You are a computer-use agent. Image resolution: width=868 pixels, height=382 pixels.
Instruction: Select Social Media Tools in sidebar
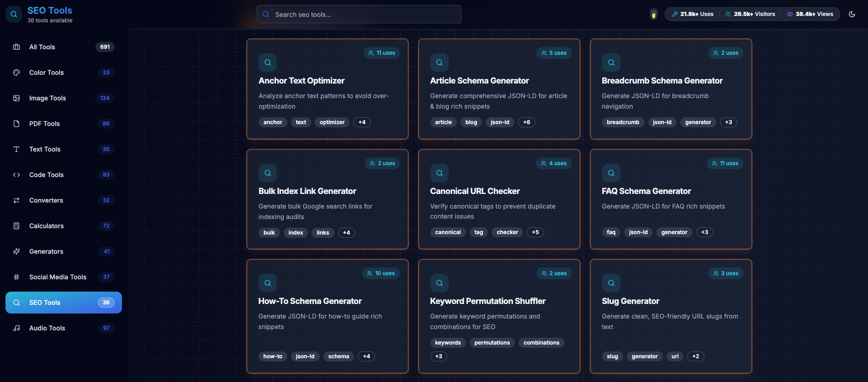point(64,277)
